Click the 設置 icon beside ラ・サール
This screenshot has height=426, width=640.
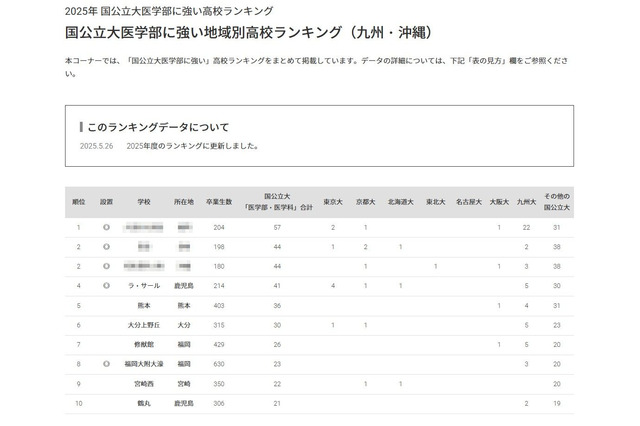106,286
